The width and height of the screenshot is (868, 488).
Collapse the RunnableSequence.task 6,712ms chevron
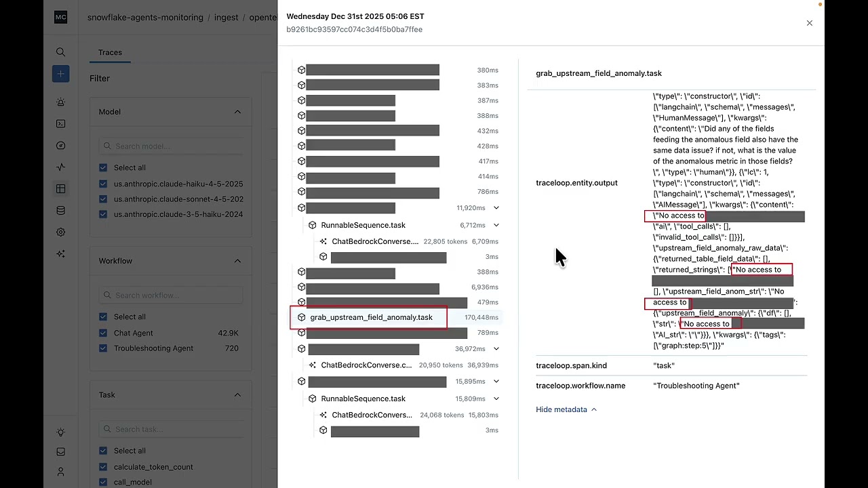tap(496, 225)
